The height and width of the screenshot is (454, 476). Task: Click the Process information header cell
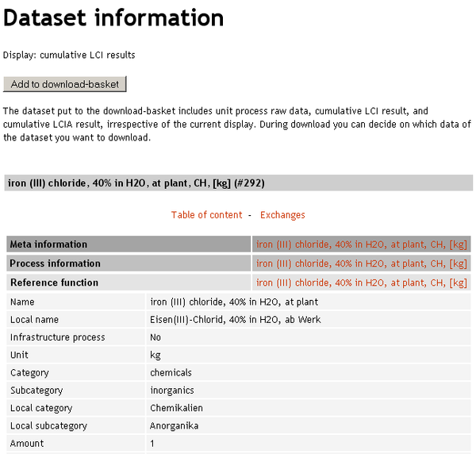click(x=55, y=264)
